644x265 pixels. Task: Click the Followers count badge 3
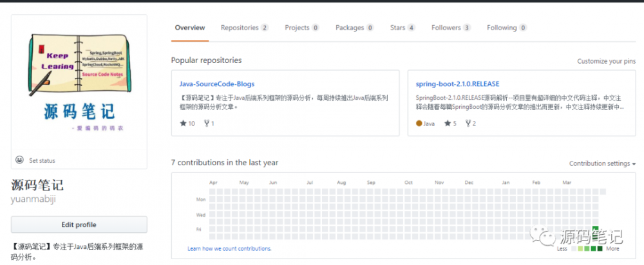467,28
